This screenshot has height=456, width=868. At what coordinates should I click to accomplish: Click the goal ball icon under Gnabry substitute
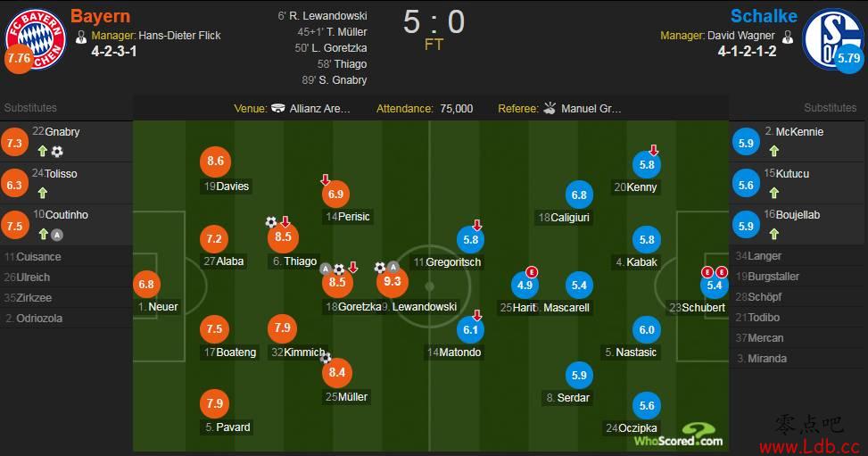[x=57, y=152]
